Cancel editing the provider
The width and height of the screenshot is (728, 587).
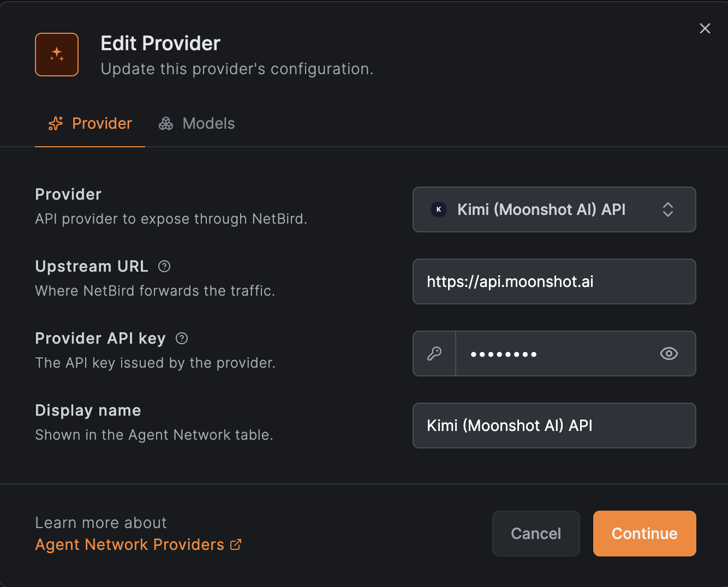point(536,534)
